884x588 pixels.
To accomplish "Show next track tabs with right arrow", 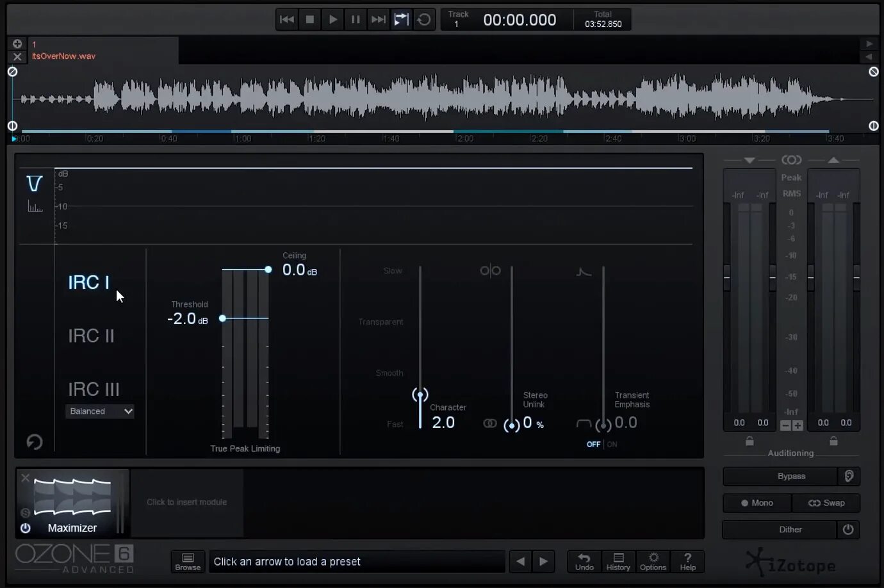I will click(x=869, y=44).
